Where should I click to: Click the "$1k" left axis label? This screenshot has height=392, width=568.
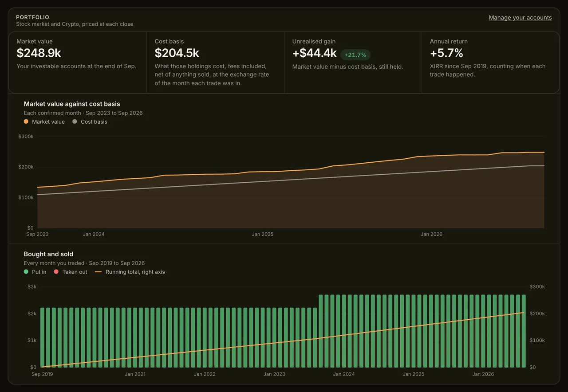coord(32,341)
